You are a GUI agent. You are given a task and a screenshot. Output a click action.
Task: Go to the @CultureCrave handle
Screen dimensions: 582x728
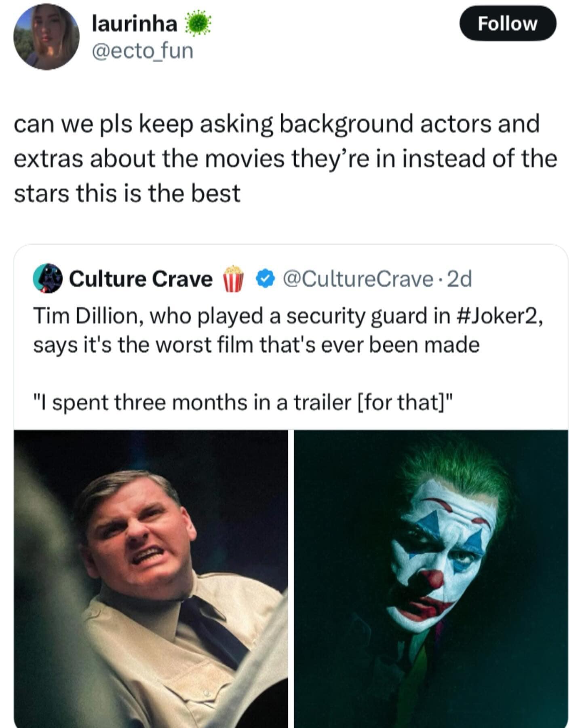pos(357,279)
